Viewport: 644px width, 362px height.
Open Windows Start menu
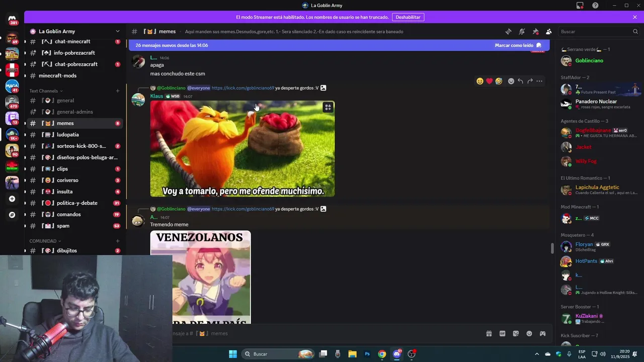(x=232, y=354)
